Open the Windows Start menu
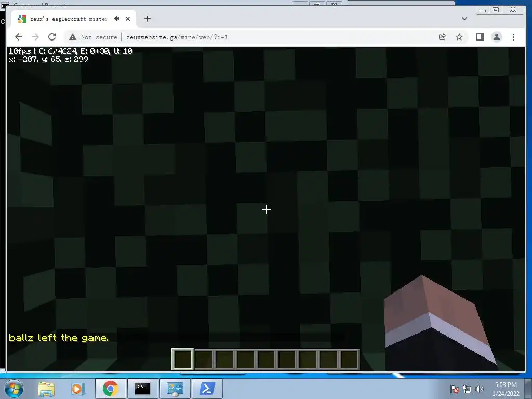 tap(14, 389)
